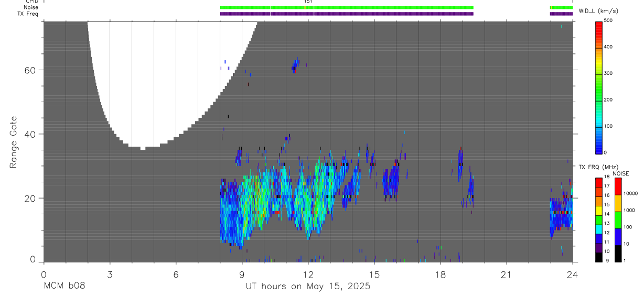Click the 'Noise' row label at top

(31, 7)
